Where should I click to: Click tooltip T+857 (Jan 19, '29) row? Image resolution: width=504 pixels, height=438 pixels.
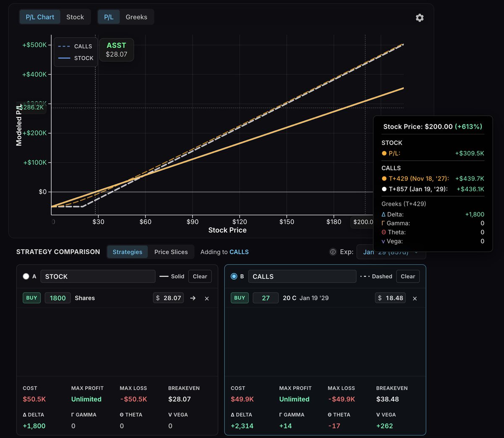point(433,189)
